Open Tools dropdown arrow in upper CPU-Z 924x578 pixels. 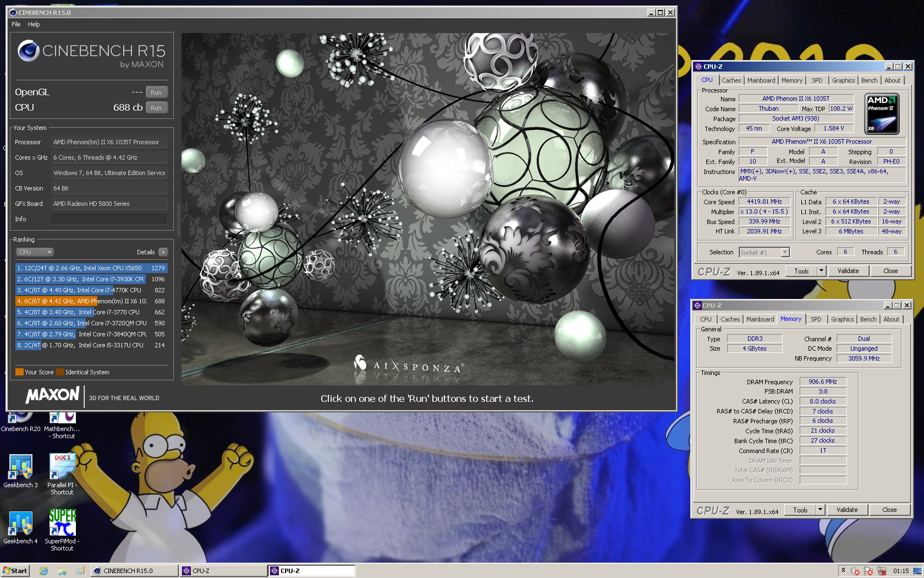coord(821,271)
